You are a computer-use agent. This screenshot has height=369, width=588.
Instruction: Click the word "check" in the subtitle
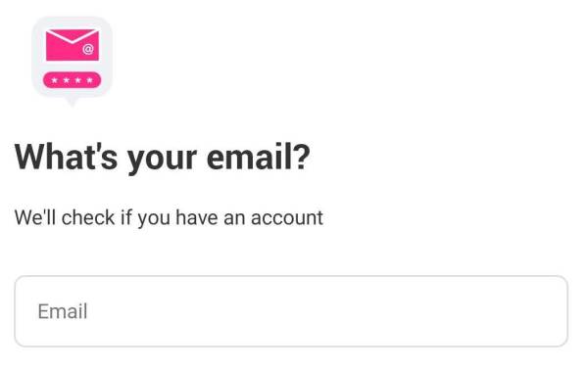[x=88, y=217]
